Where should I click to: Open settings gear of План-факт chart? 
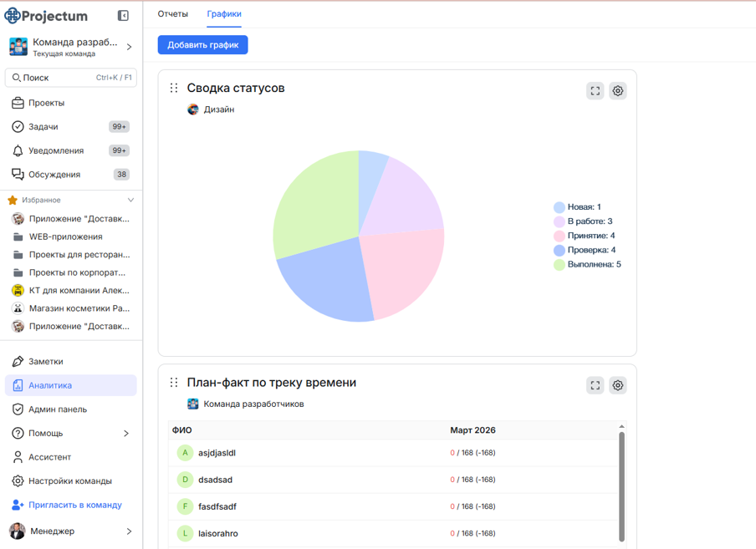point(618,385)
